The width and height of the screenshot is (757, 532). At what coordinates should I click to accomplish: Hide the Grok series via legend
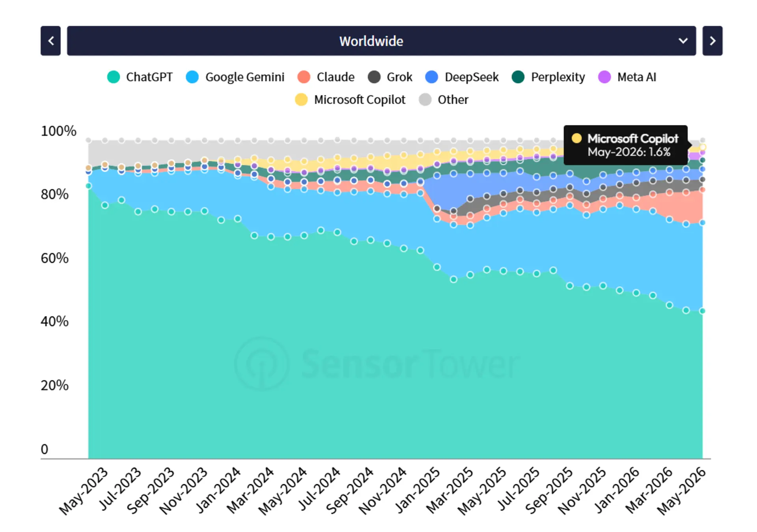pos(390,77)
